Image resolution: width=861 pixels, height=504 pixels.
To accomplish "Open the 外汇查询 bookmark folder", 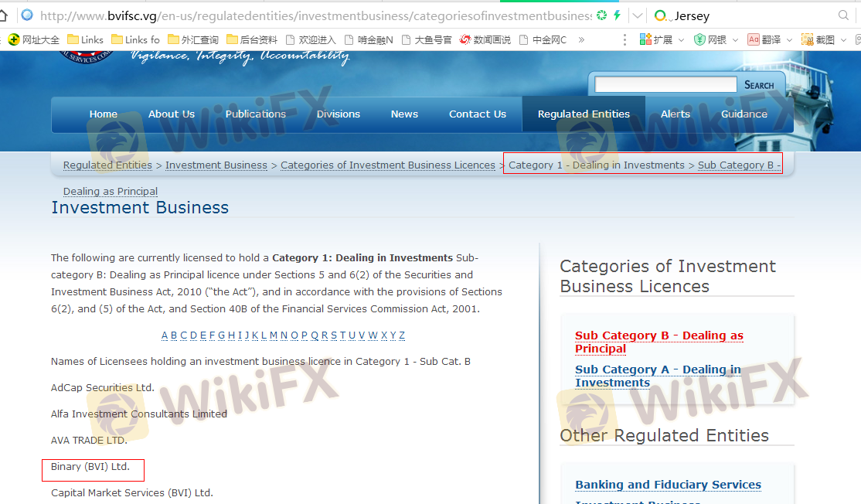I will 193,39.
